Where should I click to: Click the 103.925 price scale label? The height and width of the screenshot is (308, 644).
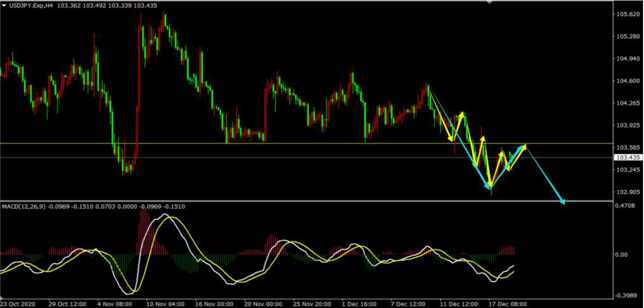click(x=627, y=125)
